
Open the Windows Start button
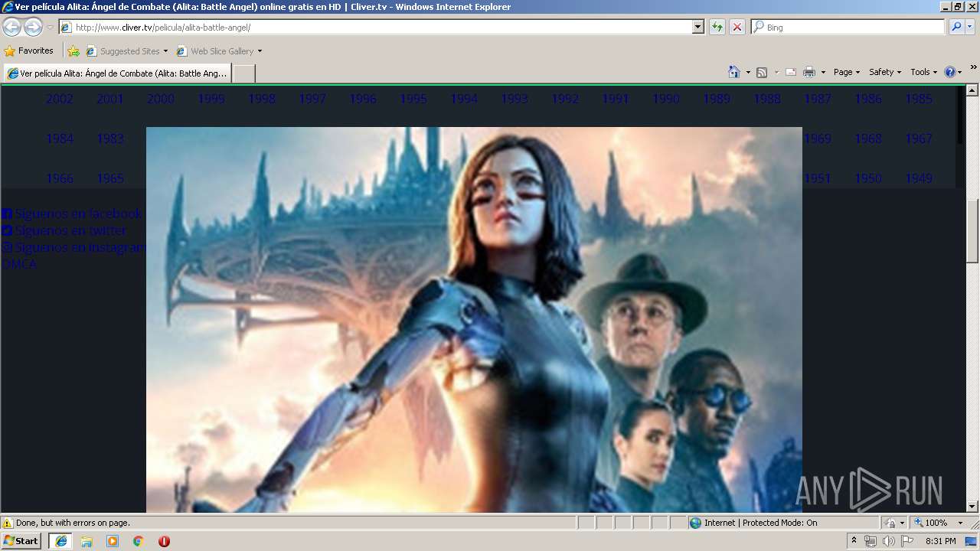tap(21, 541)
